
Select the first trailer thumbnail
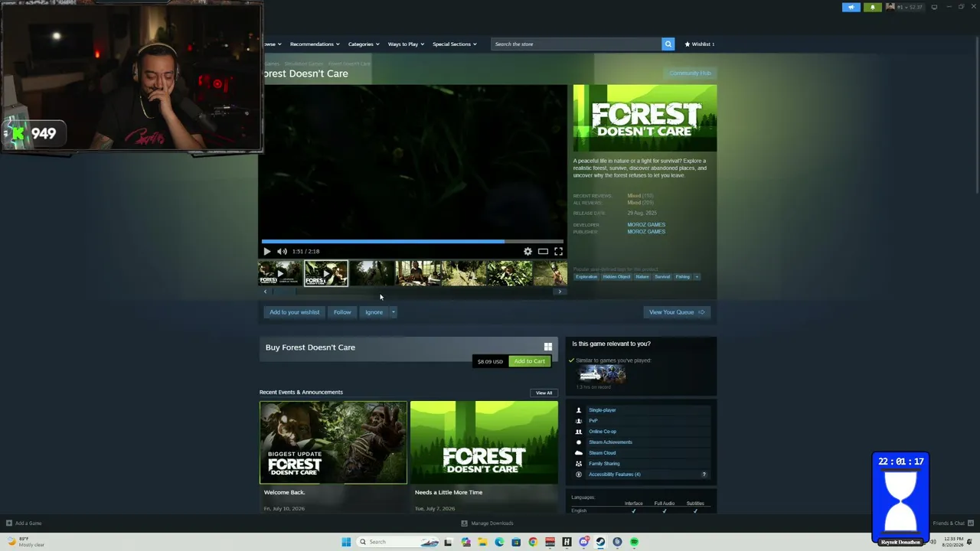[279, 273]
